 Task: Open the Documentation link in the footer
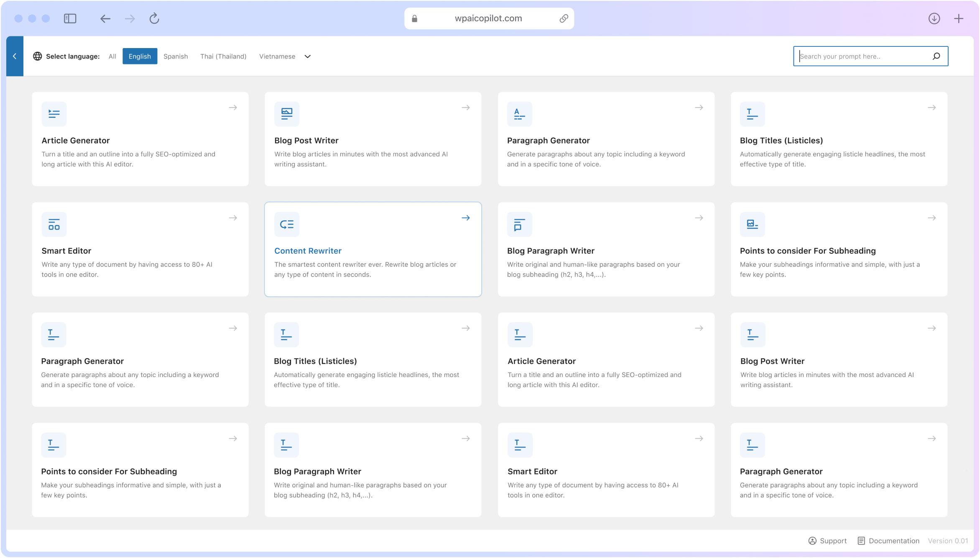pos(888,541)
